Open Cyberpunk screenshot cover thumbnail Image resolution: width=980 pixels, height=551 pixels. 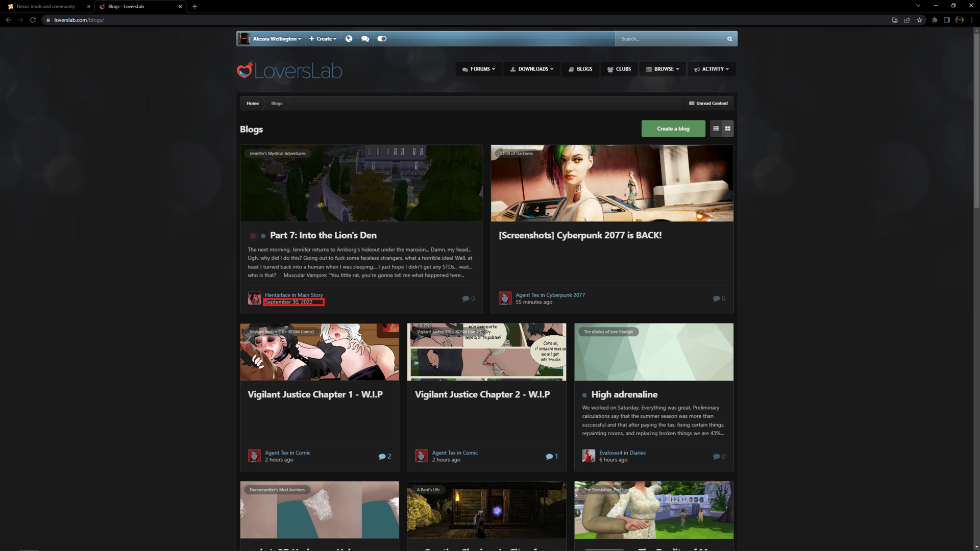(x=612, y=183)
